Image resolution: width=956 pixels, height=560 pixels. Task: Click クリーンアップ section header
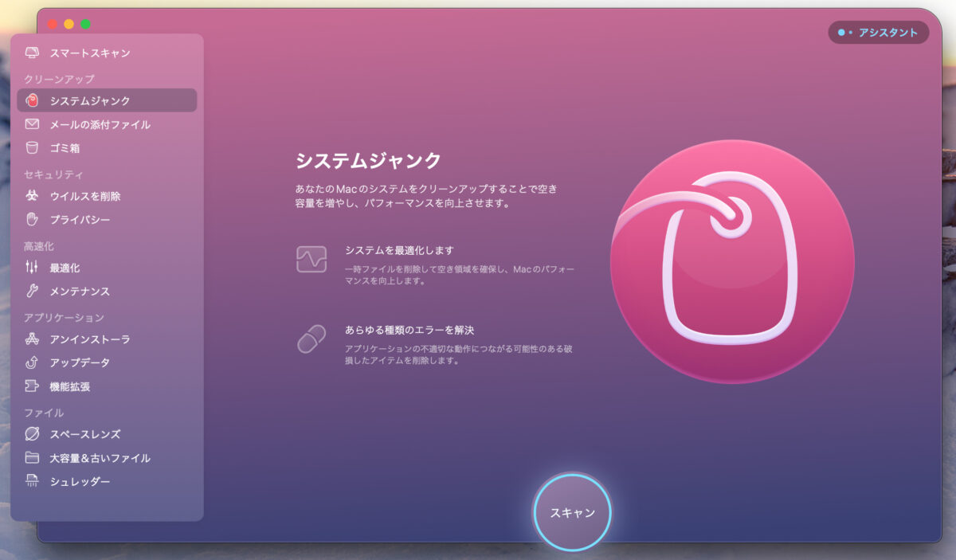(x=59, y=79)
